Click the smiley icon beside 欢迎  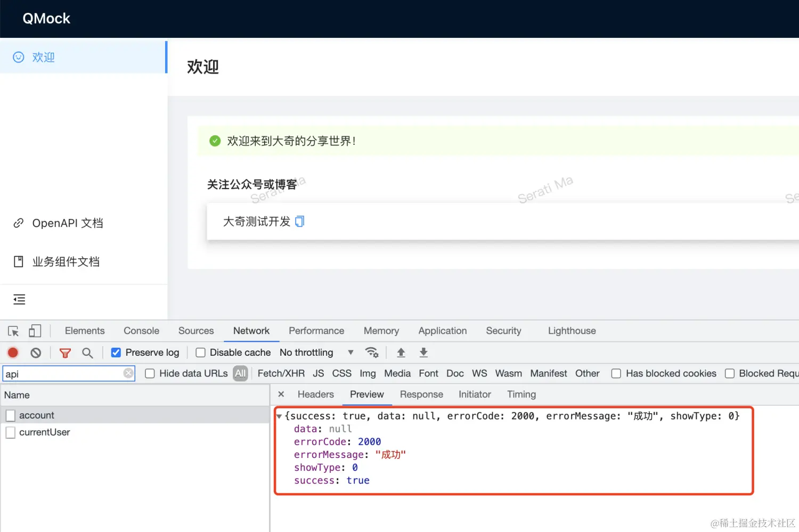tap(19, 57)
